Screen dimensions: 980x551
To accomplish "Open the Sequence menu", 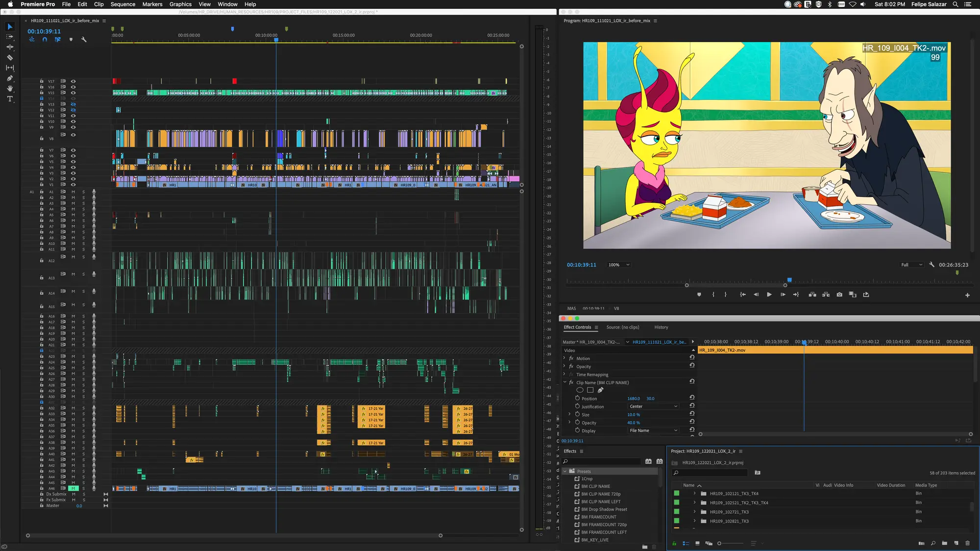I will coord(122,4).
